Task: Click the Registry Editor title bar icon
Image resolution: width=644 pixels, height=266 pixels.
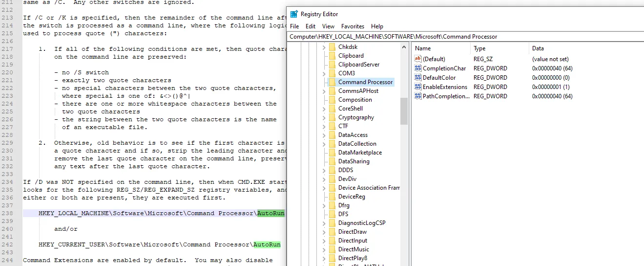Action: tap(294, 14)
